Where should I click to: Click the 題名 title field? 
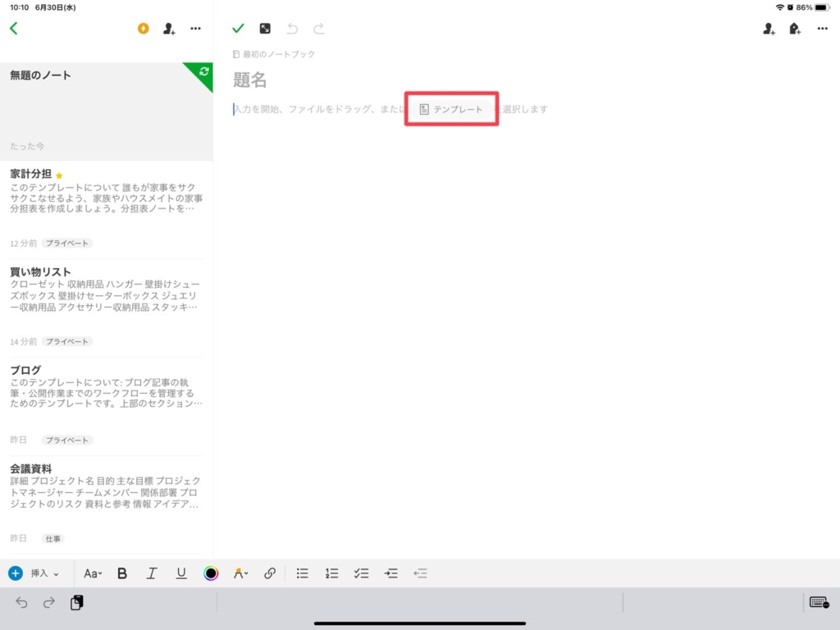click(x=249, y=80)
